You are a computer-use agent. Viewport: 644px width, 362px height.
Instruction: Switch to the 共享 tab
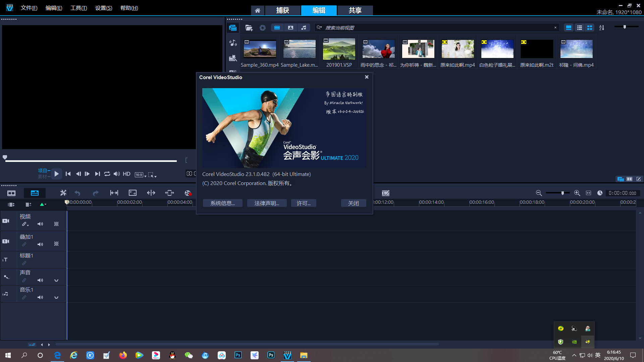tap(355, 10)
